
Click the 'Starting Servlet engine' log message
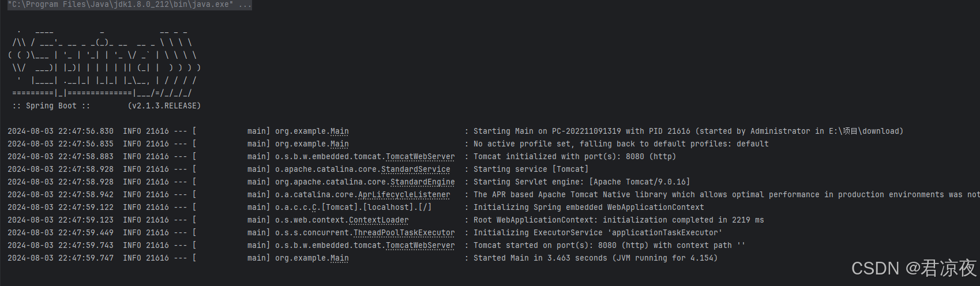tap(581, 182)
